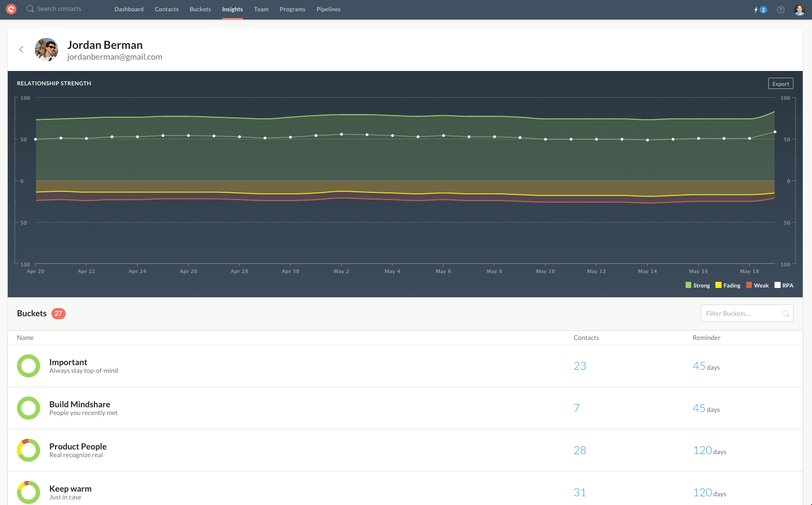Click the app logo in top-left corner
The height and width of the screenshot is (505, 812).
11,9
